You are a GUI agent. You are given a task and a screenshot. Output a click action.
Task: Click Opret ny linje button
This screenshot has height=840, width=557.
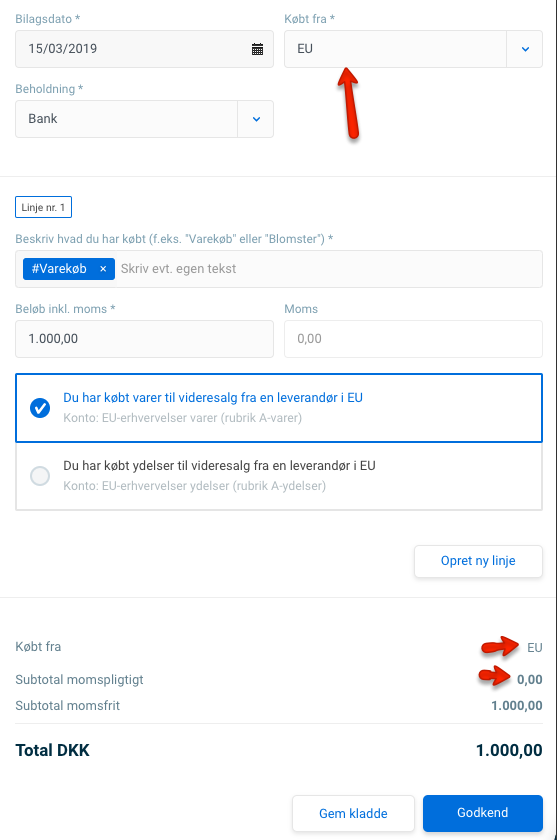pyautogui.click(x=478, y=561)
